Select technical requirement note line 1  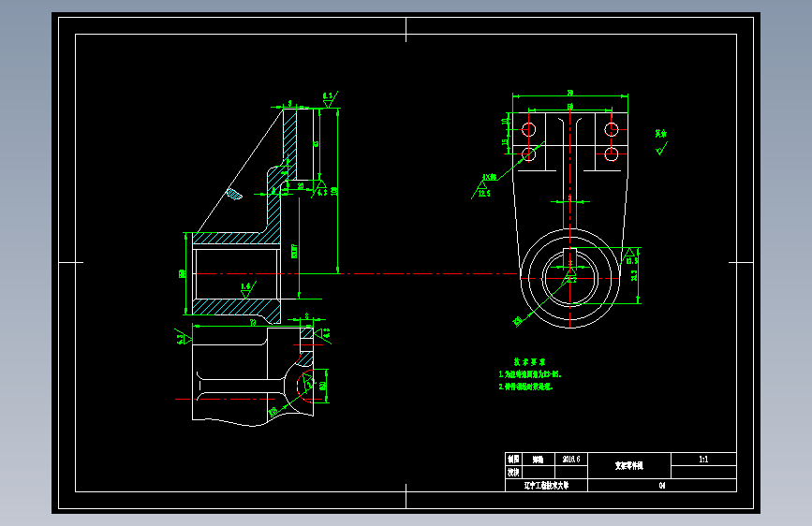point(530,373)
